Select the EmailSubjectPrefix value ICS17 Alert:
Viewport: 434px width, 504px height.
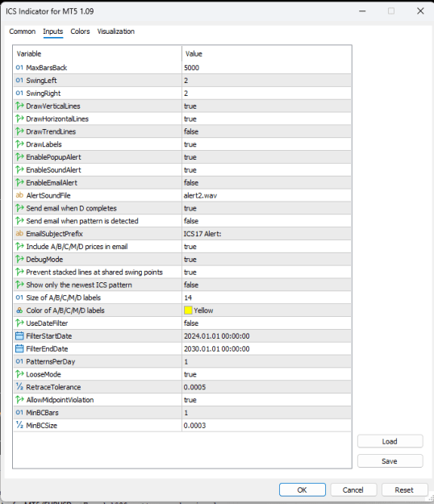(266, 234)
